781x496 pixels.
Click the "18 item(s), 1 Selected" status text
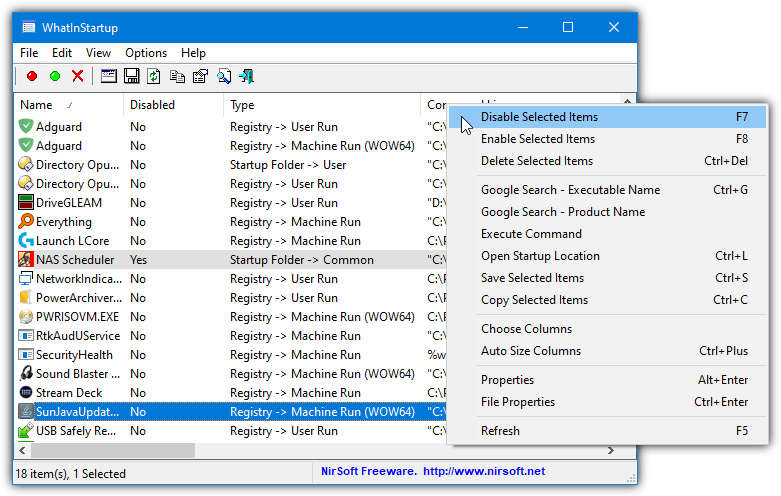tap(71, 474)
